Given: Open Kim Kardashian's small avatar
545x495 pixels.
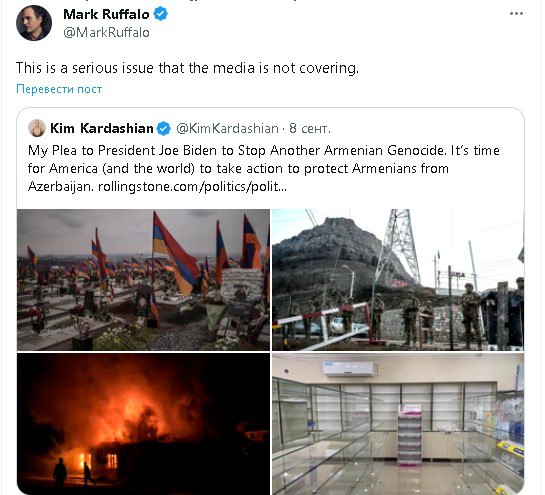Looking at the screenshot, I should coord(36,128).
